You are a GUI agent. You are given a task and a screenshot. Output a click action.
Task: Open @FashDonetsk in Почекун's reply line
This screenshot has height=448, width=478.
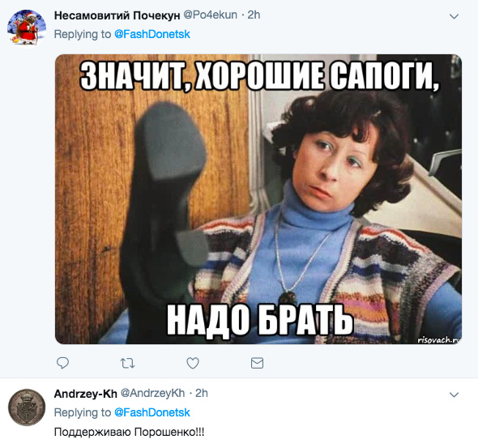click(x=152, y=34)
